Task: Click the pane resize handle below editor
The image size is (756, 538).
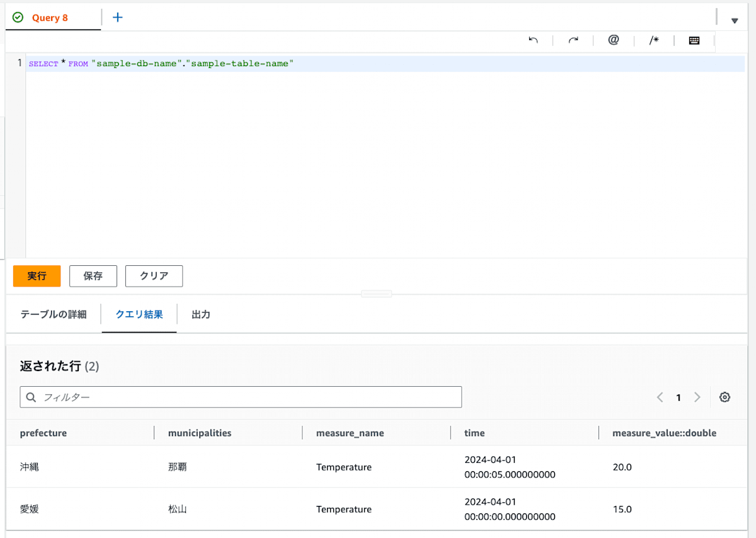Action: pos(377,294)
